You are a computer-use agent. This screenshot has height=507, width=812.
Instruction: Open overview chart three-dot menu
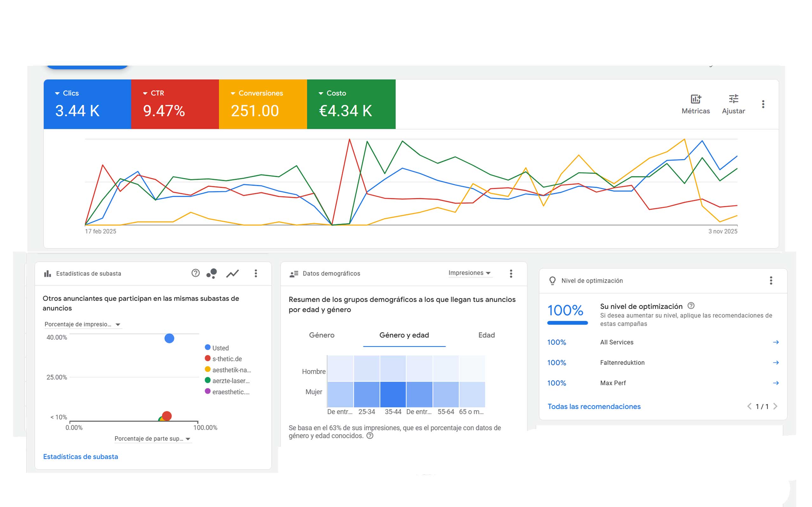click(x=763, y=104)
